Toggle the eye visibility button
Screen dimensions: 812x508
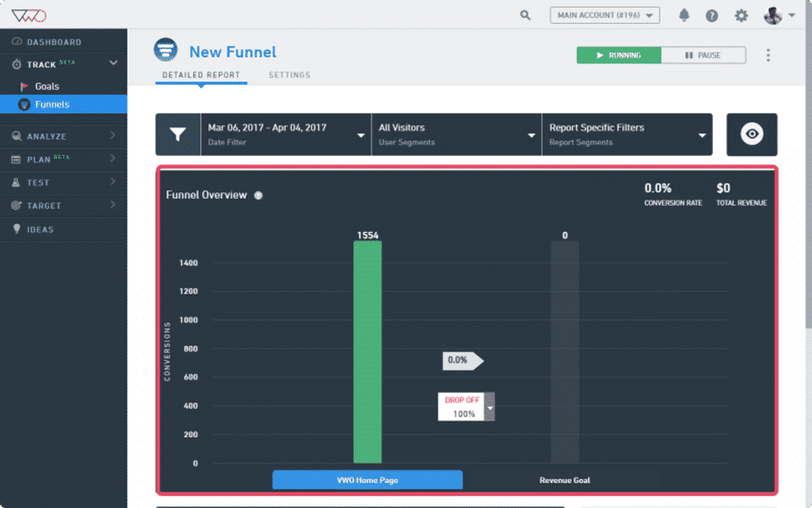coord(752,135)
